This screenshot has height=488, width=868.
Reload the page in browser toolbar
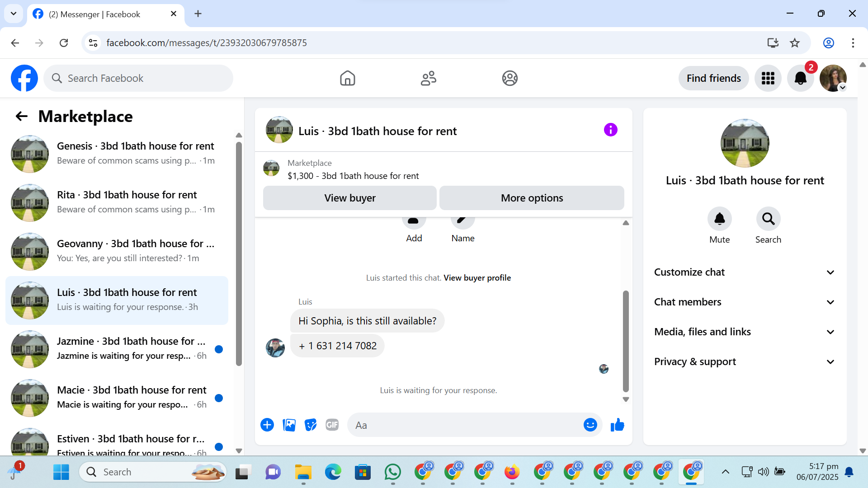[x=64, y=43]
